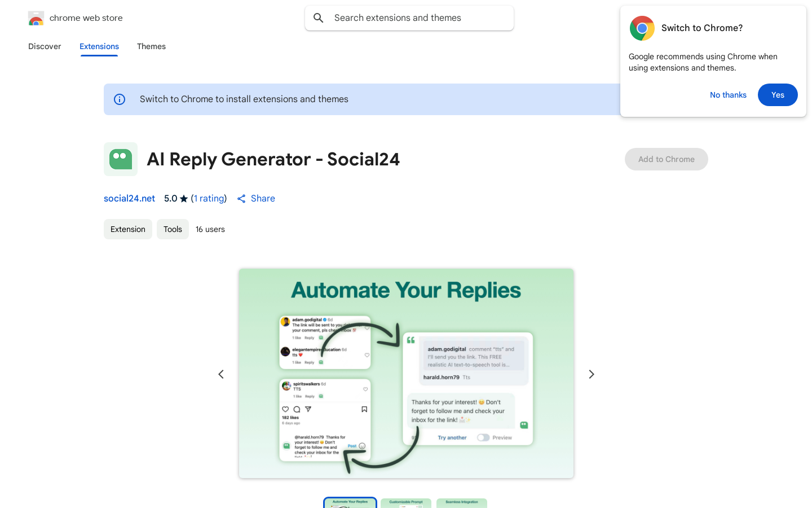This screenshot has width=812, height=508.
Task: Click the Social24 extension logo icon
Action: [121, 159]
